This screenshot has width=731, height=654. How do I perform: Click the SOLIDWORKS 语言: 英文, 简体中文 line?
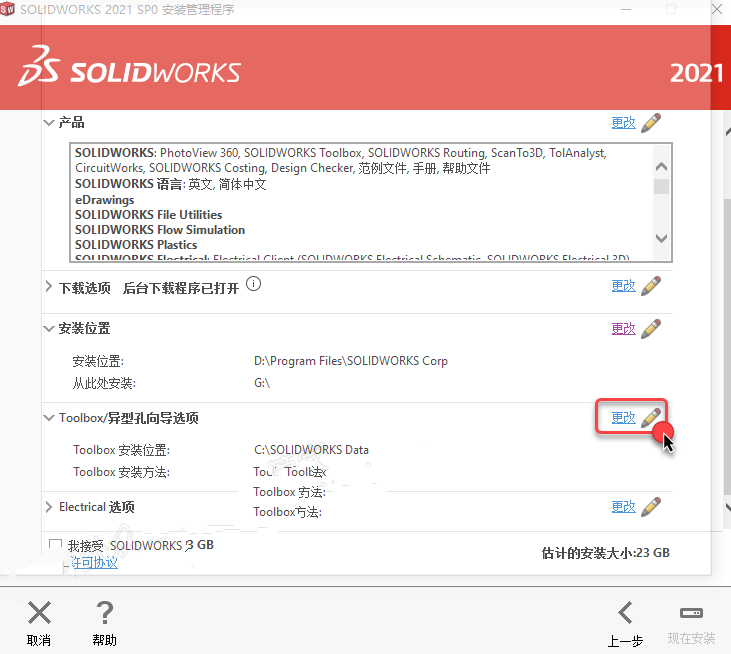pyautogui.click(x=171, y=185)
